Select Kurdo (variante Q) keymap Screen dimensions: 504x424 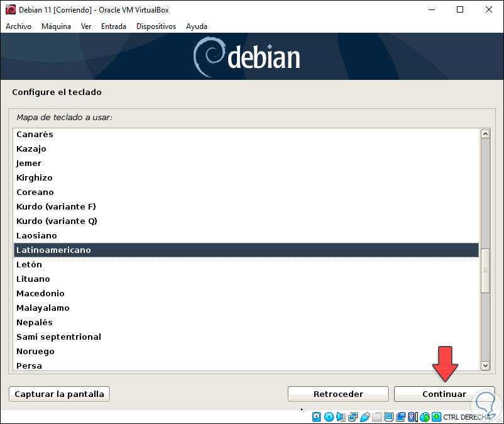pyautogui.click(x=246, y=221)
